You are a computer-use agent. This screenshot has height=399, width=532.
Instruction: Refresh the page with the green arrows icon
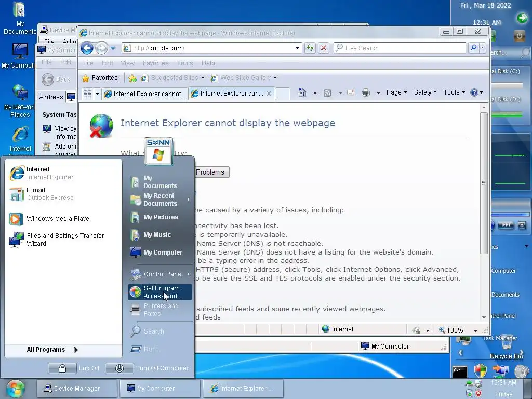(x=310, y=48)
